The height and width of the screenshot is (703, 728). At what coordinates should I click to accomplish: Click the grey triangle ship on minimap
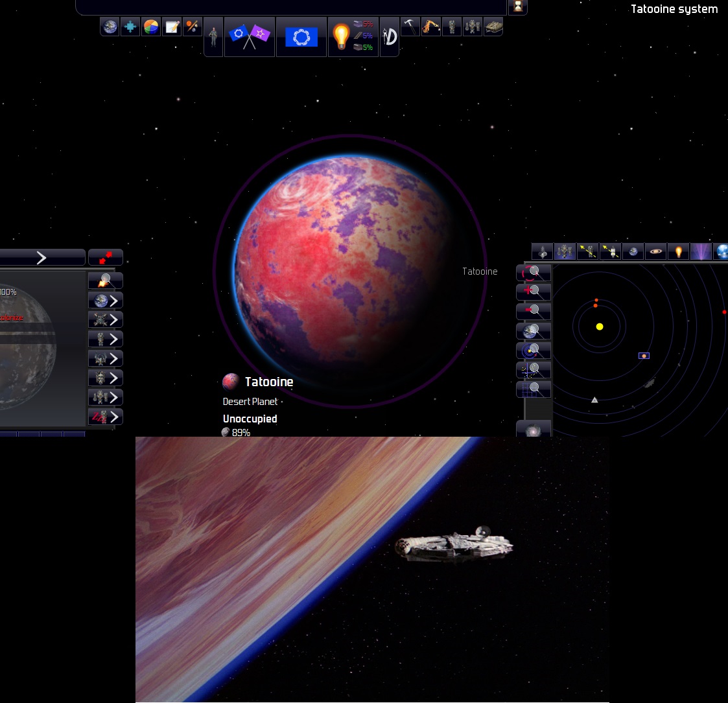tap(594, 400)
